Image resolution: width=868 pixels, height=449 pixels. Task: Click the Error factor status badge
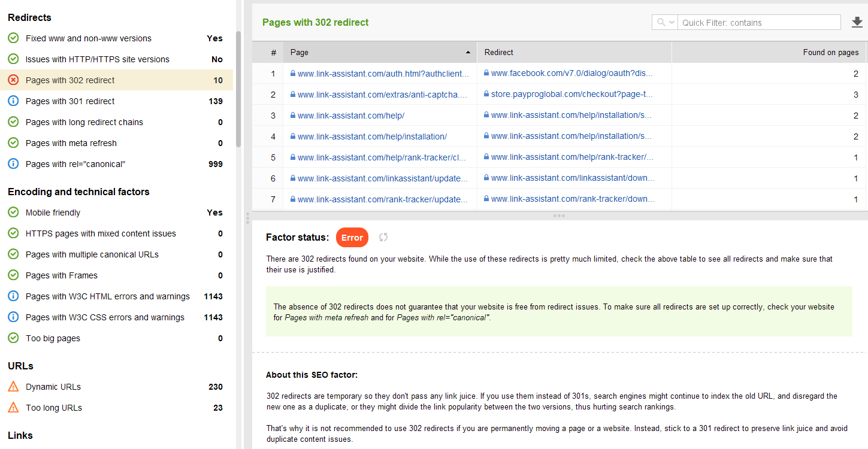352,238
